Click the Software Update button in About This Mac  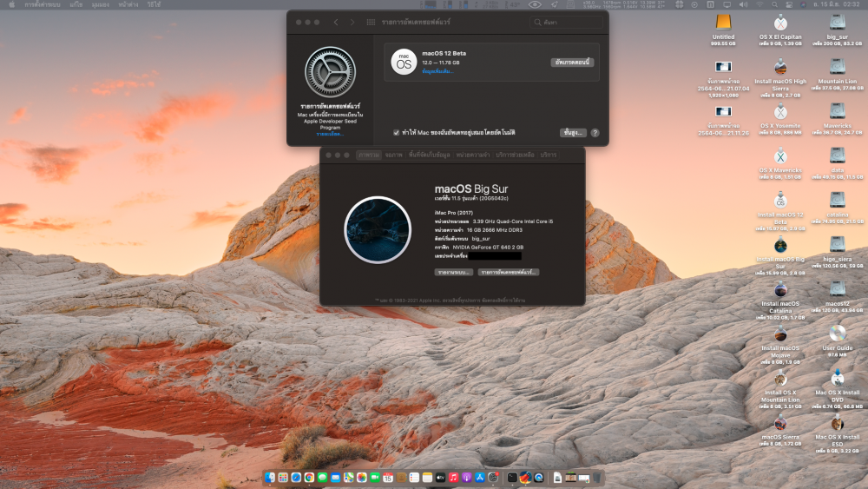tap(508, 273)
